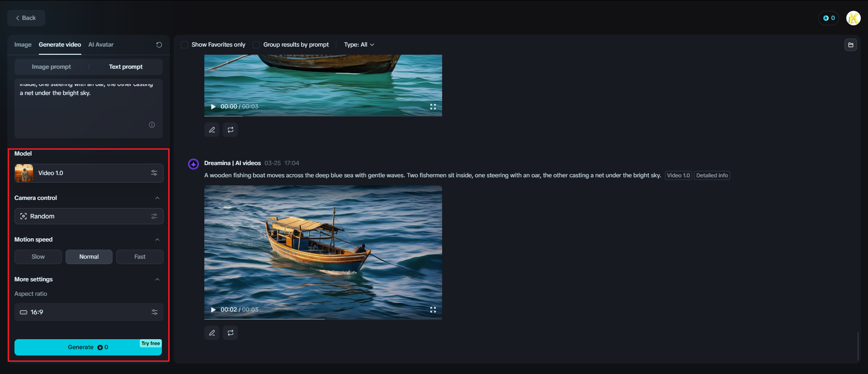Open the assets folder icon

click(850, 45)
